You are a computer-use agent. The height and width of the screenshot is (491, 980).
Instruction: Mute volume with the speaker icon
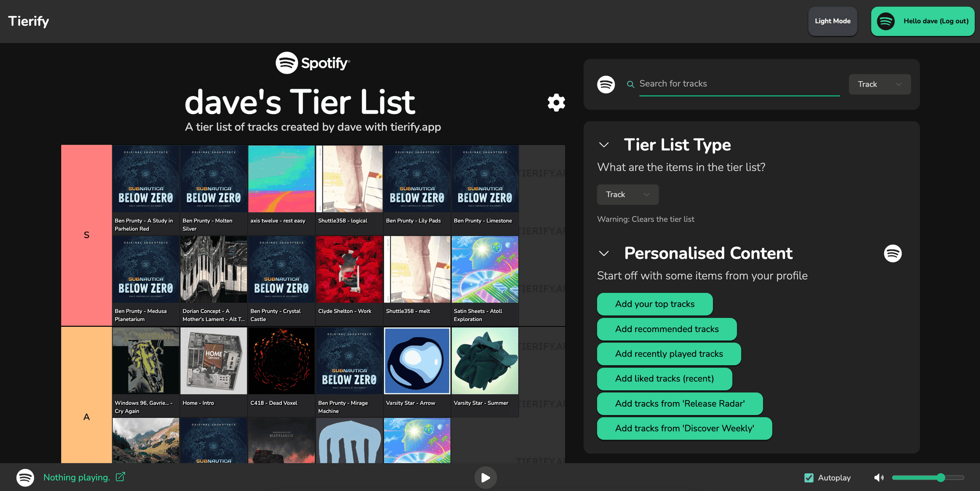coord(879,478)
